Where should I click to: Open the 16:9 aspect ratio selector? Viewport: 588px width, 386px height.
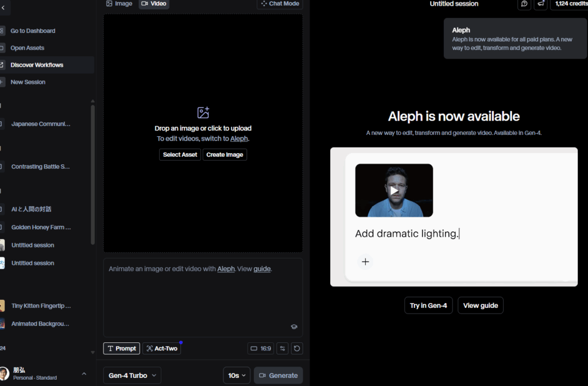(x=261, y=349)
